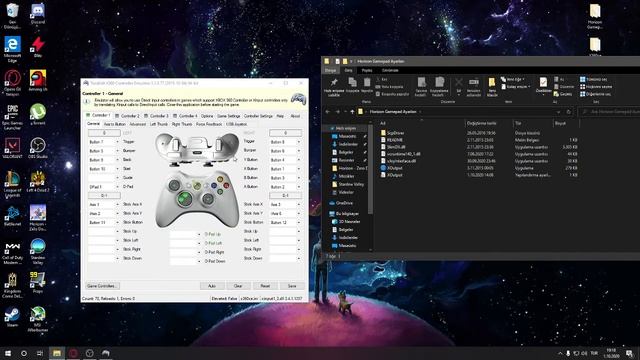Screen dimensions: 640x360
Task: Launch League of Legends shortcut
Action: click(12, 184)
